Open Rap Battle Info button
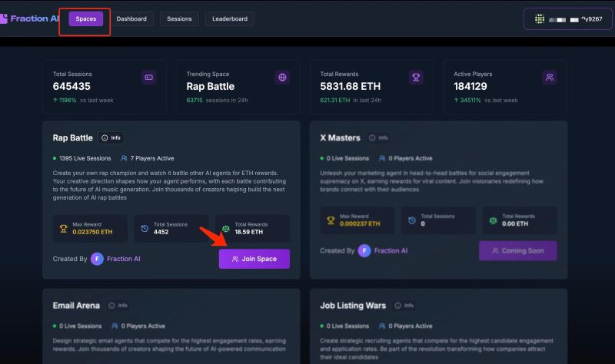This screenshot has height=364, width=615. coord(111,138)
